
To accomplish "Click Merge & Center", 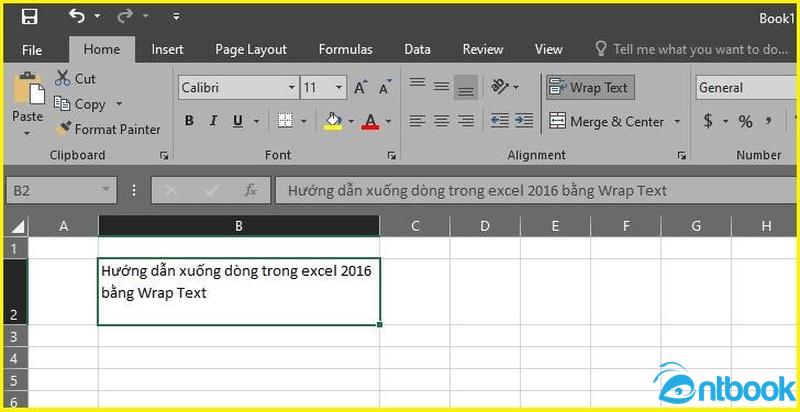I will coord(607,121).
